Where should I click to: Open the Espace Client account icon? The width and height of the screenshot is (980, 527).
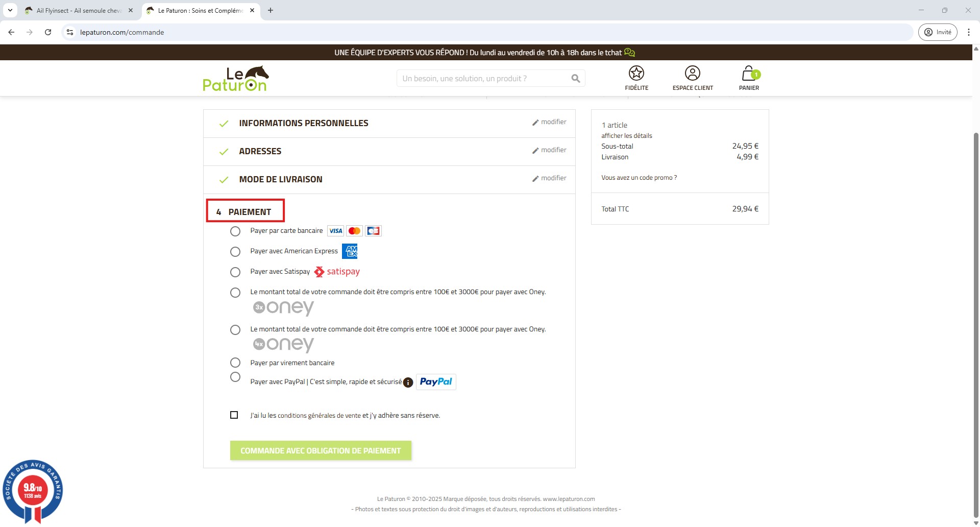pyautogui.click(x=692, y=74)
